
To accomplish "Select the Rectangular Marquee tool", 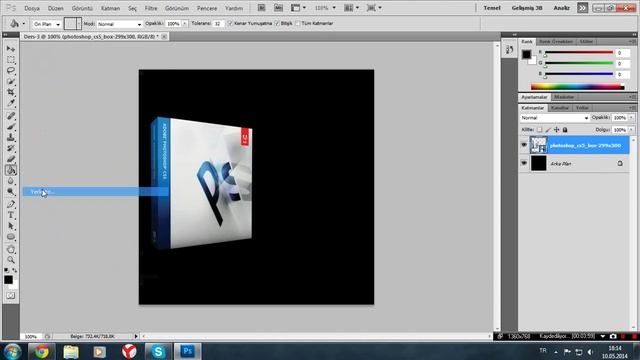I will coord(11,60).
